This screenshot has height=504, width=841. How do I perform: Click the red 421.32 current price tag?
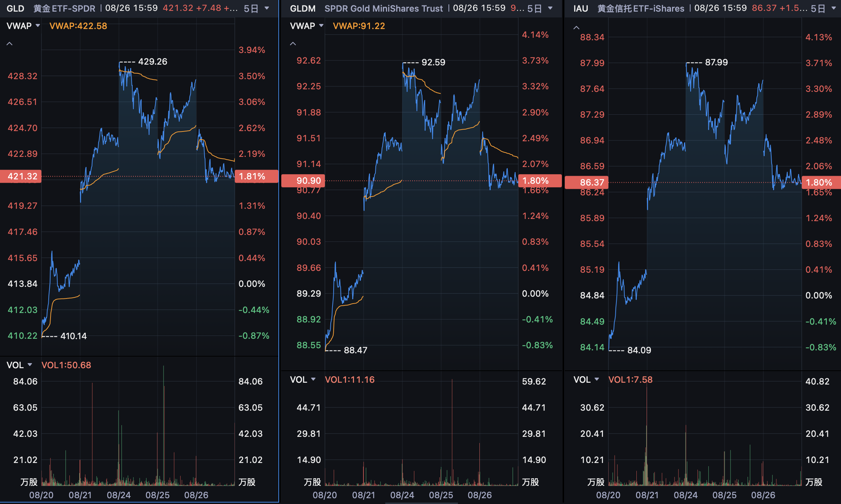pyautogui.click(x=21, y=176)
